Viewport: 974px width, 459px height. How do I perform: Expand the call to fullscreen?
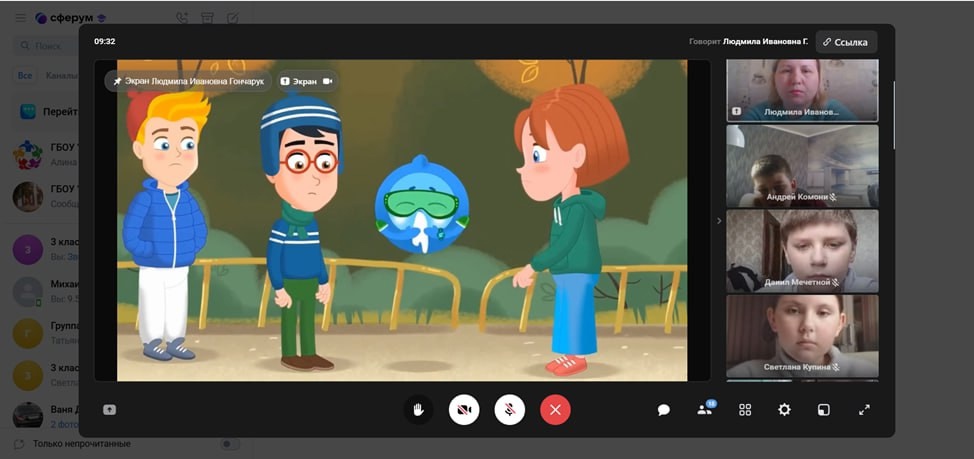click(864, 410)
